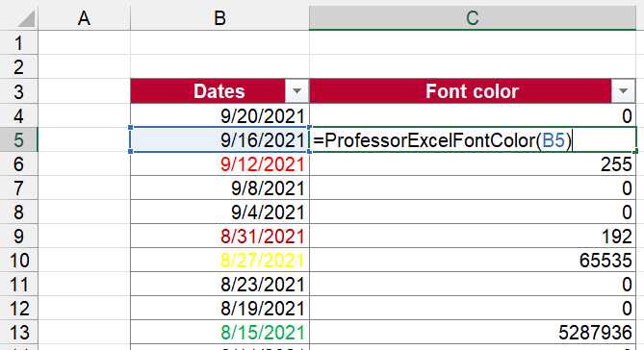
Task: Select font color value 0 in row 7
Action: (473, 187)
